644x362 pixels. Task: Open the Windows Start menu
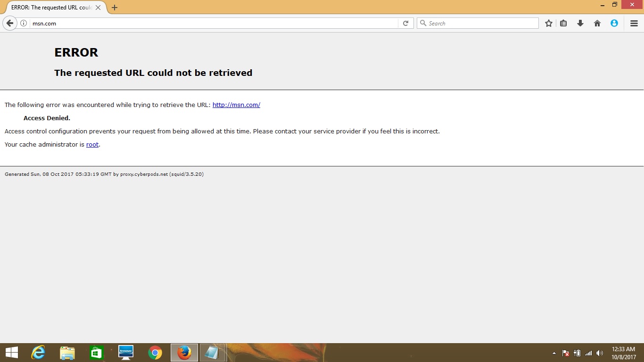pos(11,353)
